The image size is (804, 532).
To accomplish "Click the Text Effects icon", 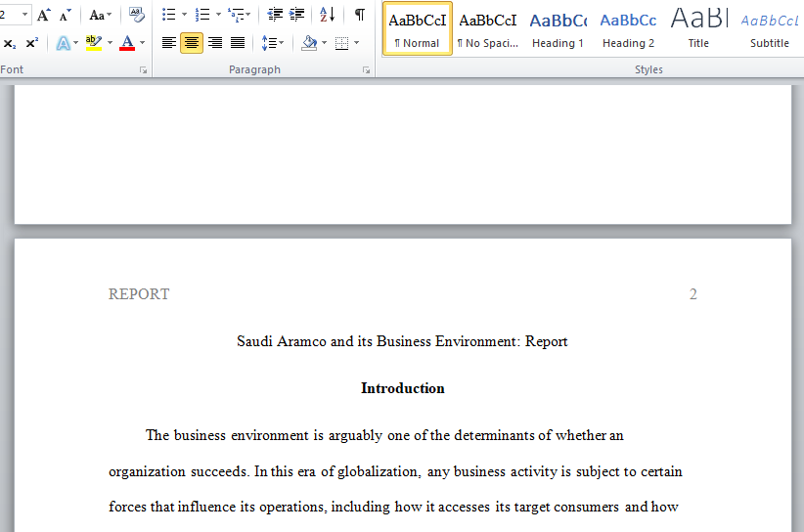I will [63, 43].
